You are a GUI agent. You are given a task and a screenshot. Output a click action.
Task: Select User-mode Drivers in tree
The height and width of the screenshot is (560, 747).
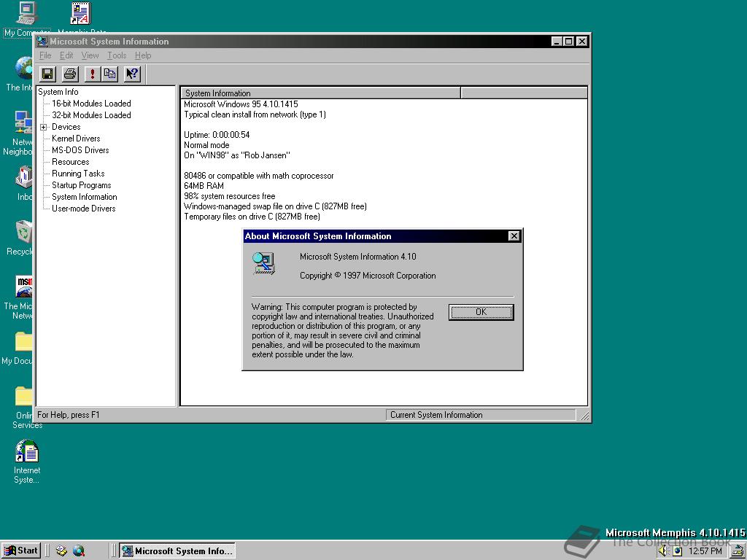[x=83, y=209]
